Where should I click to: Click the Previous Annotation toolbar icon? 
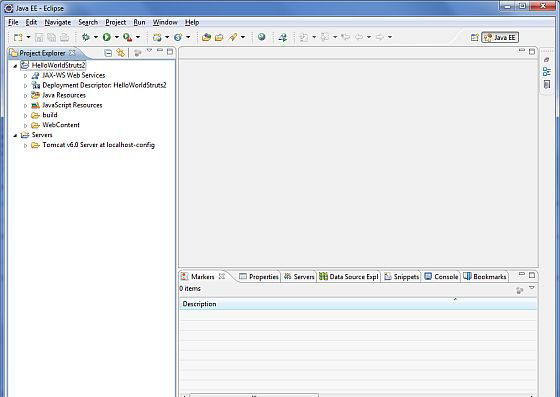click(x=325, y=37)
